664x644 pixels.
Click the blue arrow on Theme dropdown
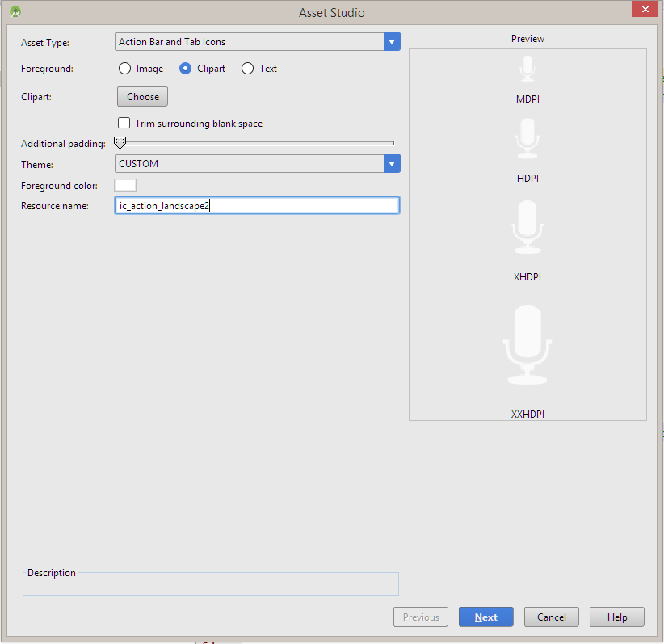pos(392,163)
